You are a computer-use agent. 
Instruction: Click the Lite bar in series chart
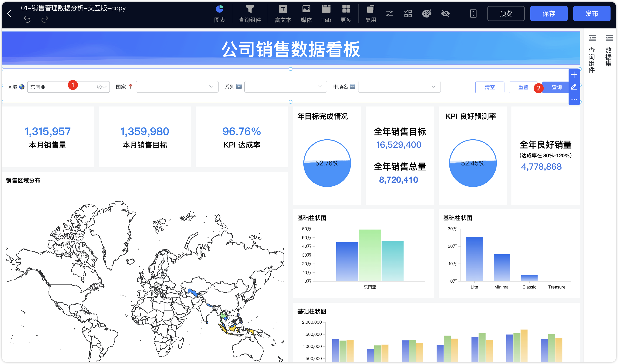pyautogui.click(x=474, y=259)
